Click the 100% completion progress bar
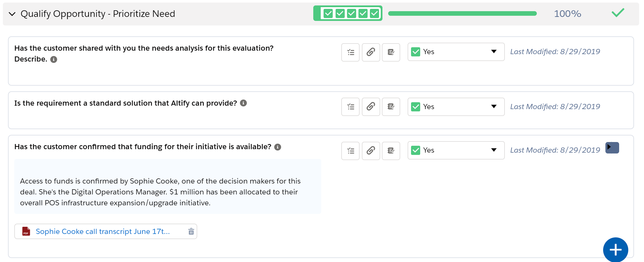Screen dimensions: 644x262 pyautogui.click(x=462, y=13)
